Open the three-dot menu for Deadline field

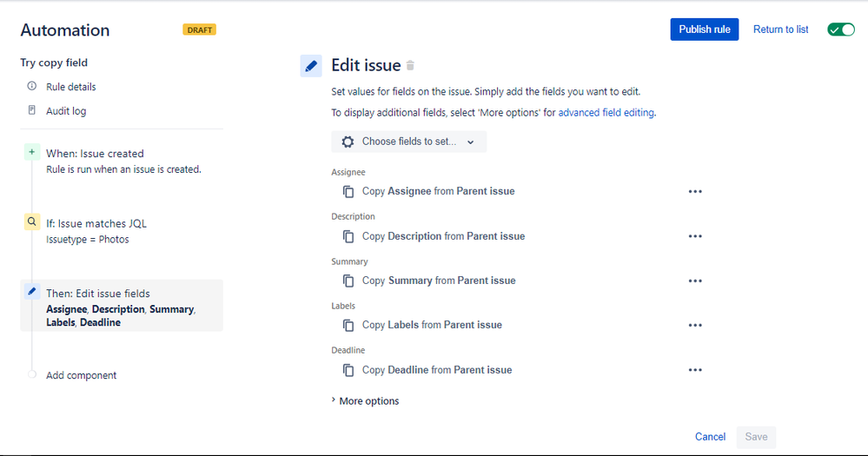point(695,370)
